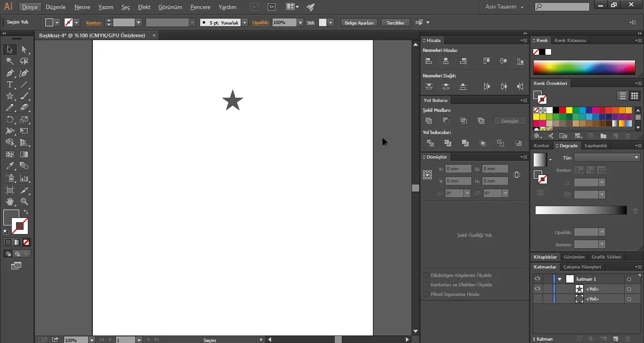
Task: Click Kontur link in control bar
Action: (94, 23)
